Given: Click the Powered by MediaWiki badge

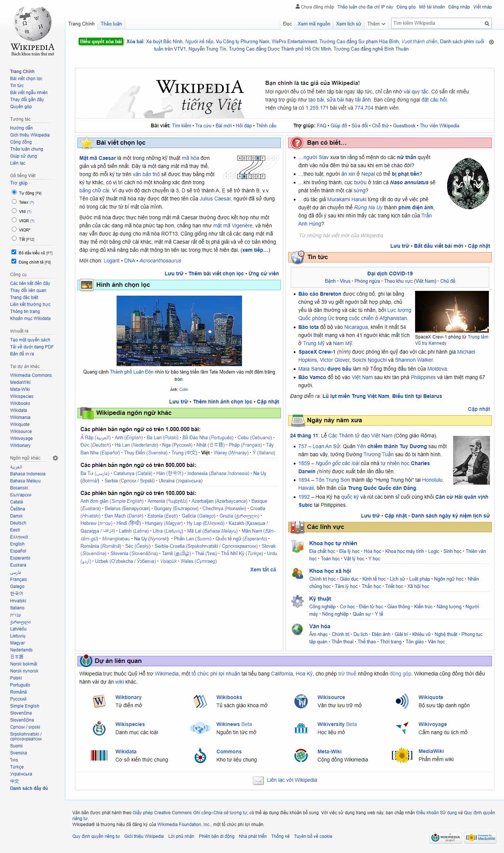Looking at the screenshot, I should [x=480, y=837].
